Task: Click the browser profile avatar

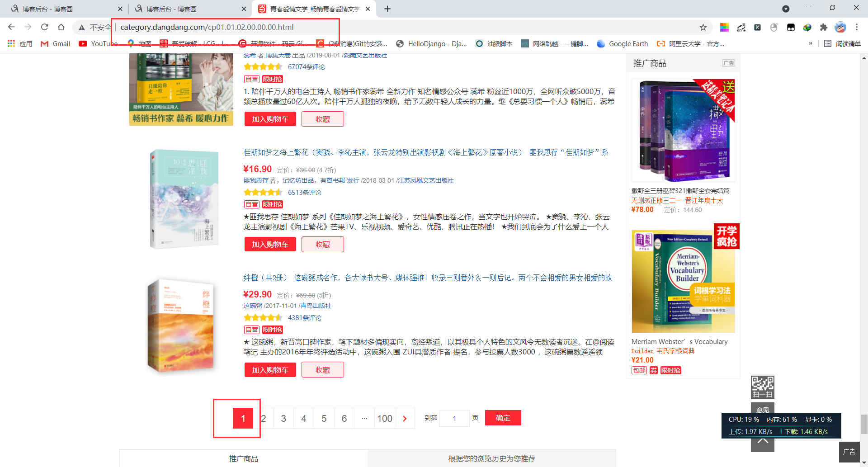Action: click(x=840, y=27)
